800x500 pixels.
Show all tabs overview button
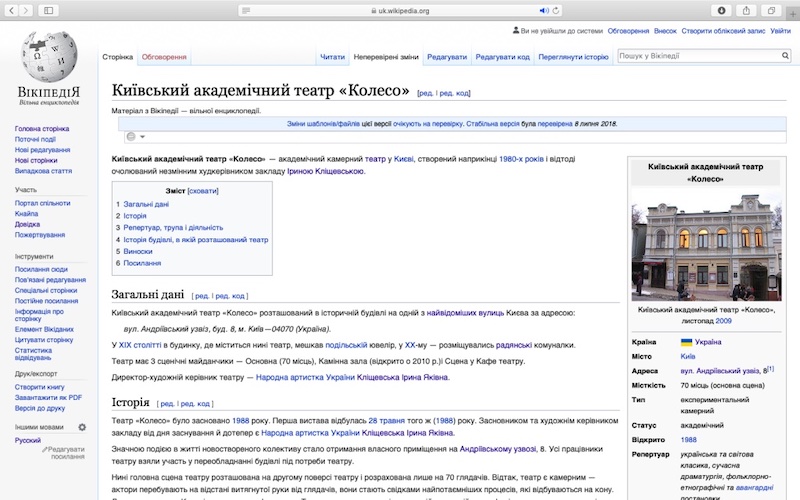click(x=771, y=10)
